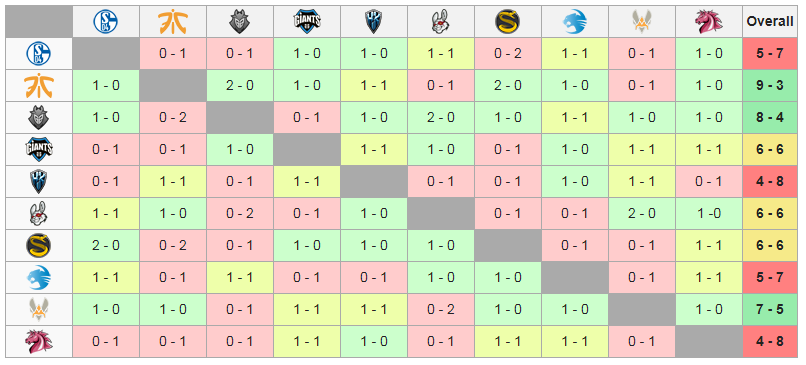This screenshot has width=806, height=365.
Task: Select the 7 - 5 overall record cell
Action: [770, 309]
